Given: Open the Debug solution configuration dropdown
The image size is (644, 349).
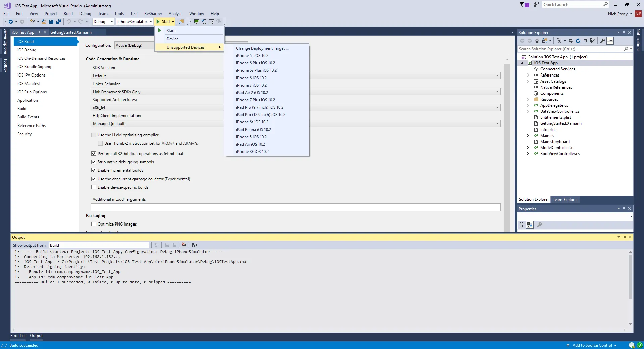Looking at the screenshot, I should [103, 22].
